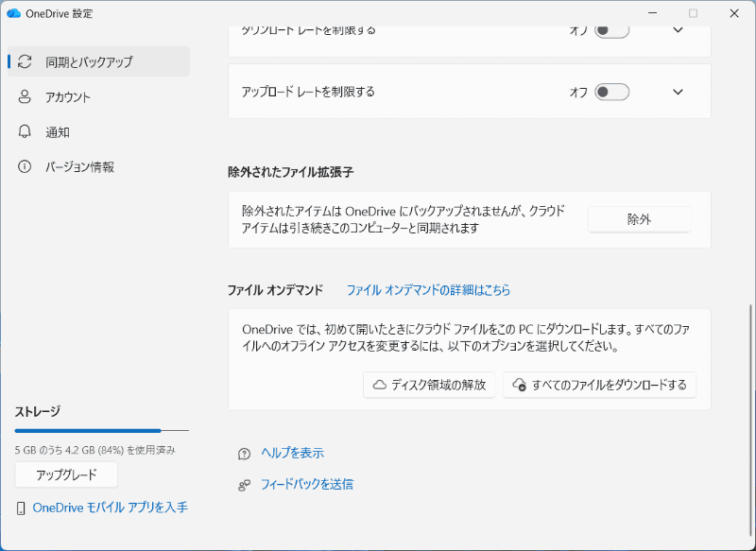Click the 5 GB のうち 4.2 GB storage text
756x551 pixels.
tap(95, 450)
